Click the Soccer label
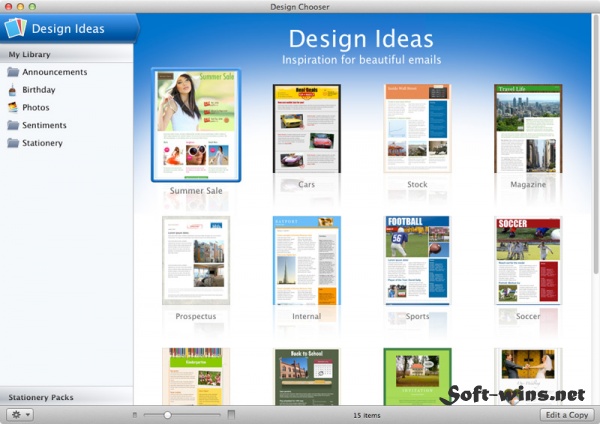Image resolution: width=600 pixels, height=424 pixels. [x=528, y=316]
